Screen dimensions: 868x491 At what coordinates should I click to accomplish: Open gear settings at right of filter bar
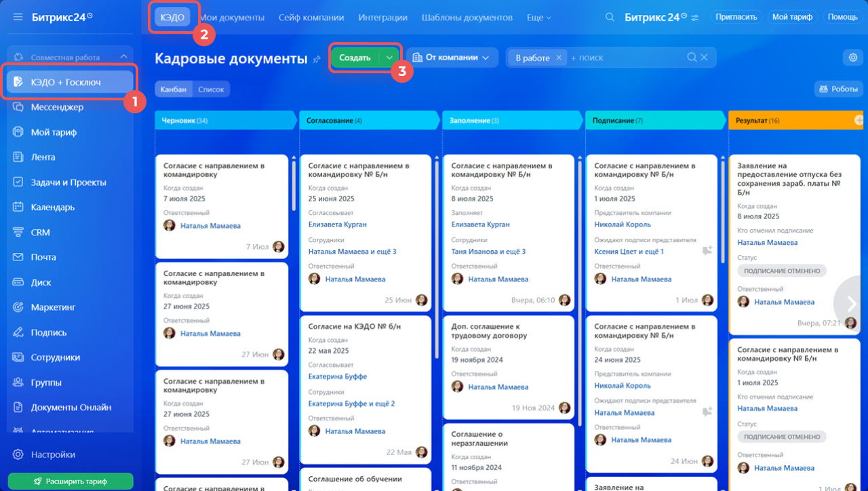pyautogui.click(x=853, y=58)
